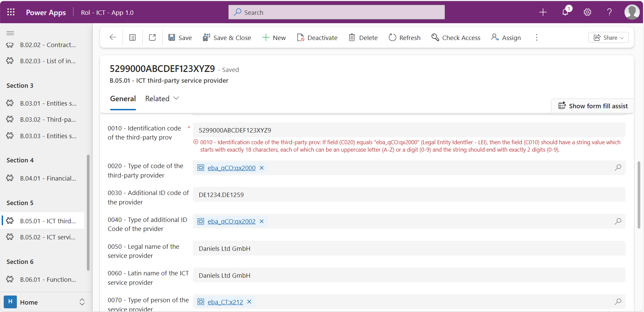
Task: Open the Share dropdown button
Action: pyautogui.click(x=608, y=38)
